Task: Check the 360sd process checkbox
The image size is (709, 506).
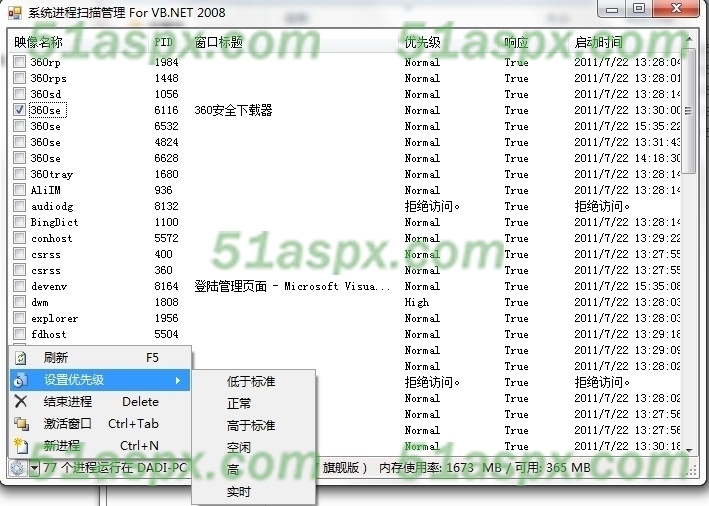Action: 19,94
